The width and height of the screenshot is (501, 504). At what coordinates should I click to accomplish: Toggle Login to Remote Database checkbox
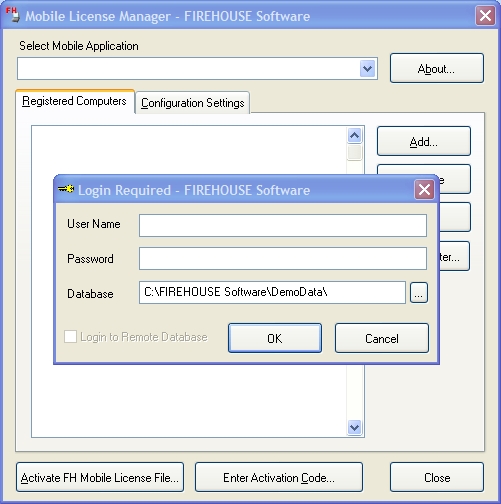(x=70, y=337)
